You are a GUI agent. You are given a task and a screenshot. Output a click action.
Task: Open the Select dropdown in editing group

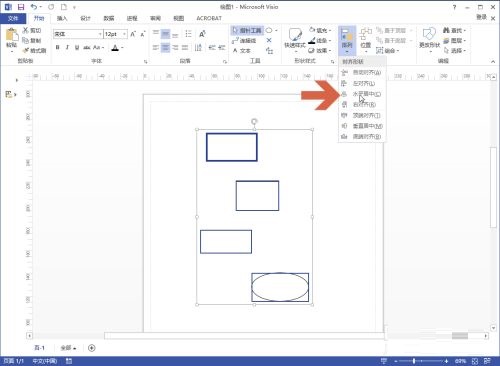tap(454, 50)
